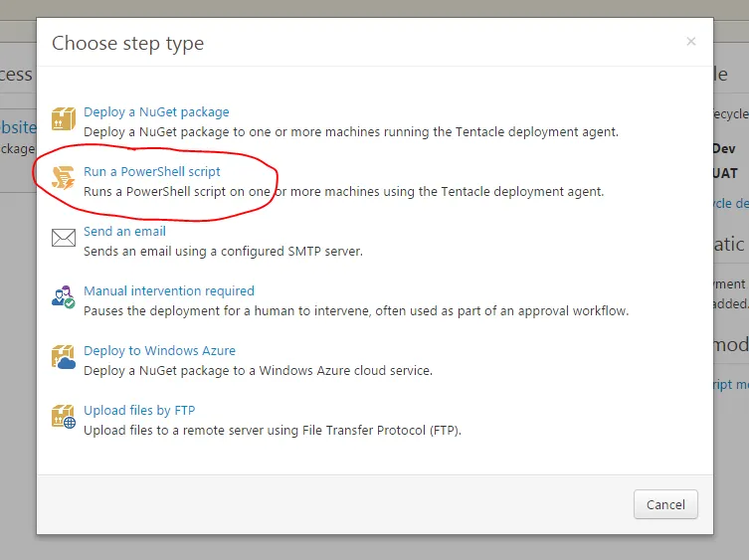Screen dimensions: 749x560
Task: Click the configured SMTP server description text
Action: (x=223, y=251)
